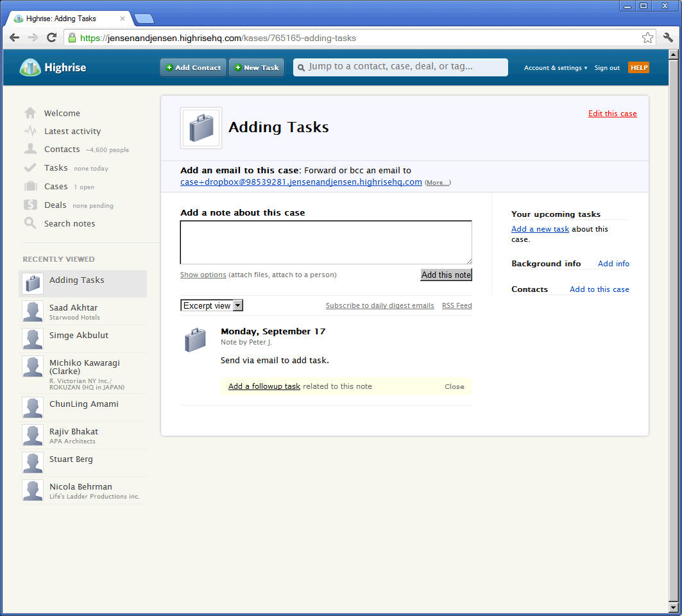This screenshot has width=682, height=616.
Task: Click the browser forward arrow
Action: click(x=33, y=38)
